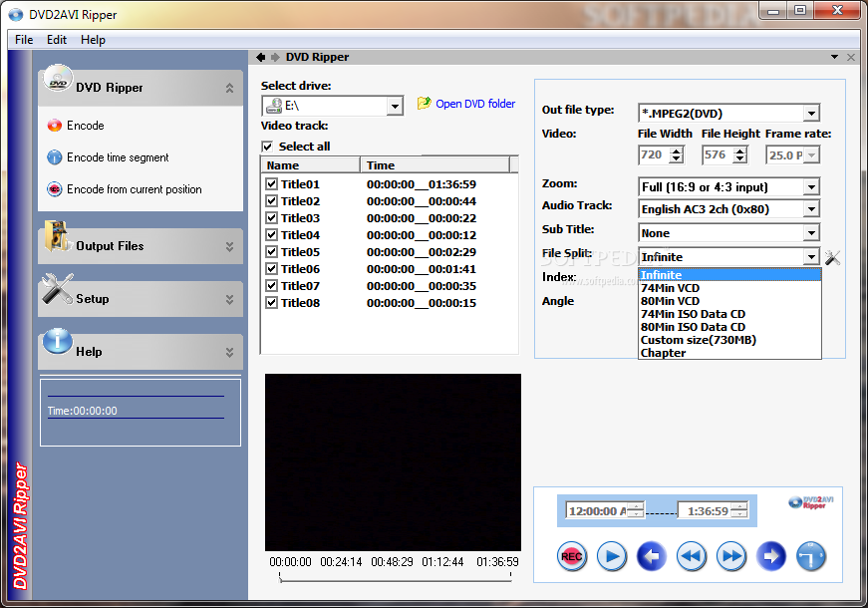Open the Out file type dropdown
The height and width of the screenshot is (608, 868).
coord(811,114)
